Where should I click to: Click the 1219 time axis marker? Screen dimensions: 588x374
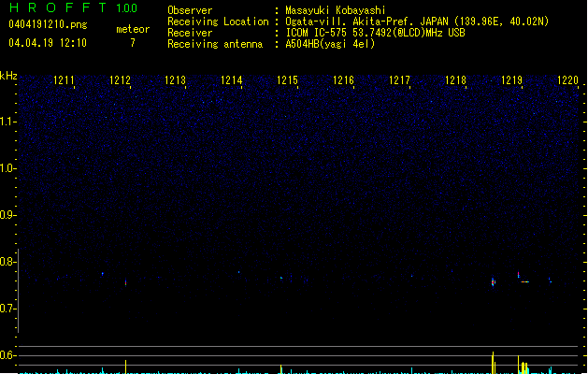(x=511, y=80)
